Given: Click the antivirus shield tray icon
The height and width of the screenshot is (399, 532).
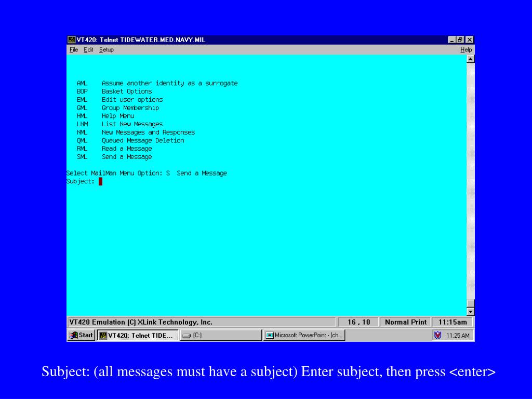Looking at the screenshot, I should pyautogui.click(x=437, y=335).
